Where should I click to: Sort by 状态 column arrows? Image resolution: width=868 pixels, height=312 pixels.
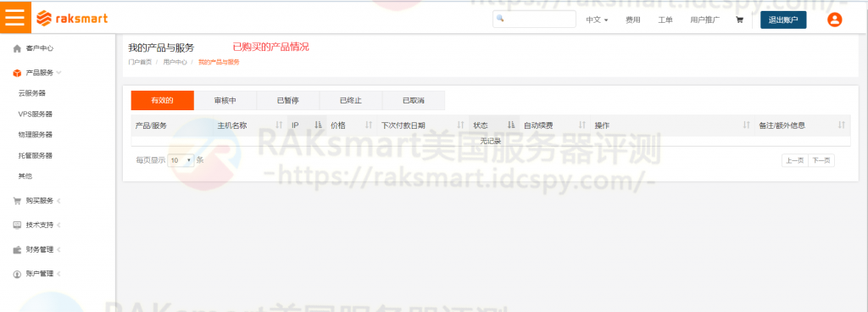511,125
